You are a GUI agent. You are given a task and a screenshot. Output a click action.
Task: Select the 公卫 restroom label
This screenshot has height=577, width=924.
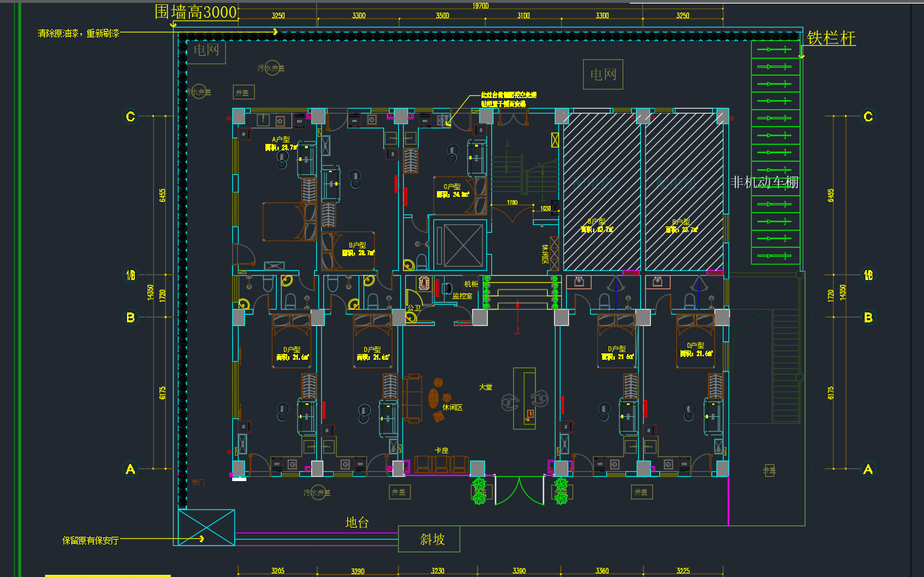pyautogui.click(x=414, y=308)
